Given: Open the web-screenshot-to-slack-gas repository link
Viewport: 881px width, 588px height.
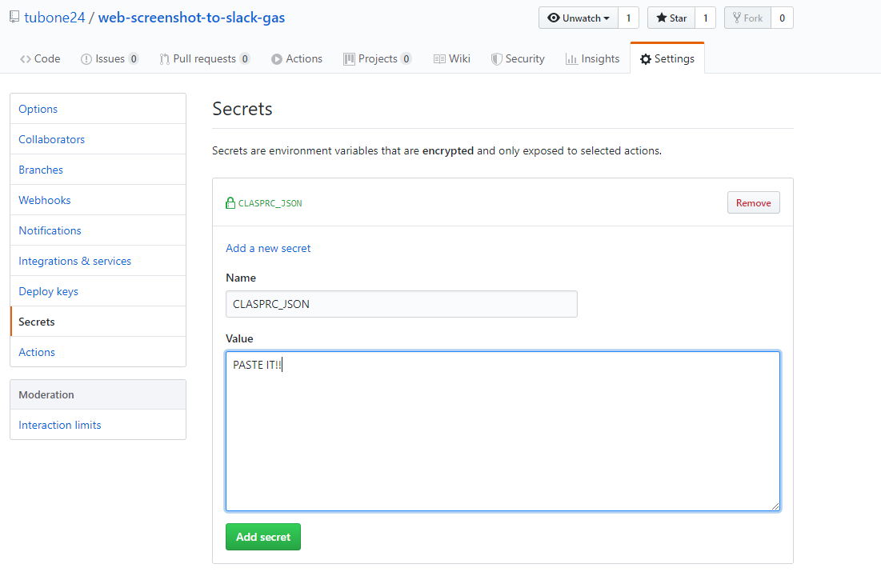Looking at the screenshot, I should [x=191, y=18].
